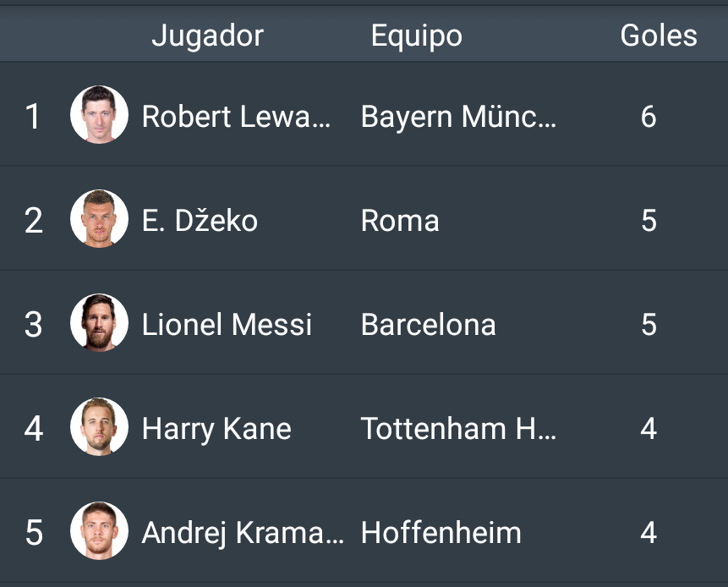The width and height of the screenshot is (728, 587).
Task: View the Roma team entry
Action: point(400,220)
